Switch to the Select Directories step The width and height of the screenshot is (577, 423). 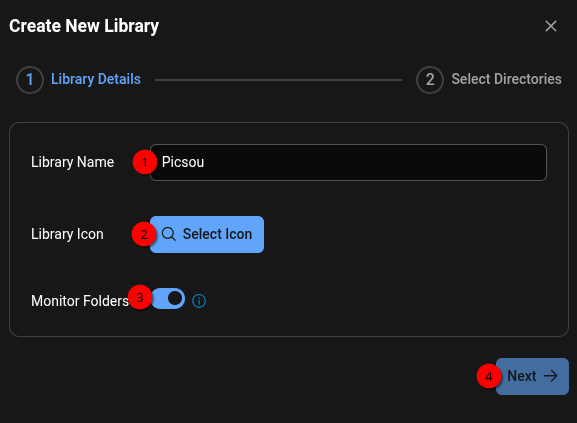click(506, 79)
